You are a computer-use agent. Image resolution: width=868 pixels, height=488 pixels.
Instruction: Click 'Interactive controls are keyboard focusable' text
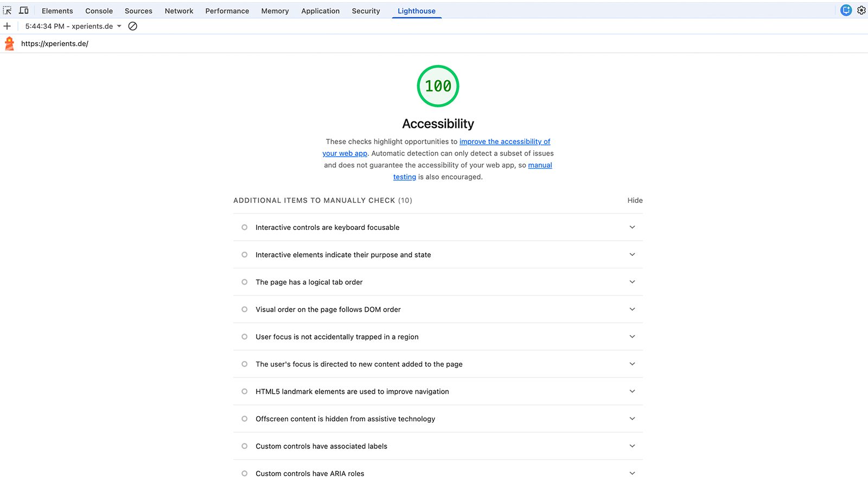[x=328, y=228]
